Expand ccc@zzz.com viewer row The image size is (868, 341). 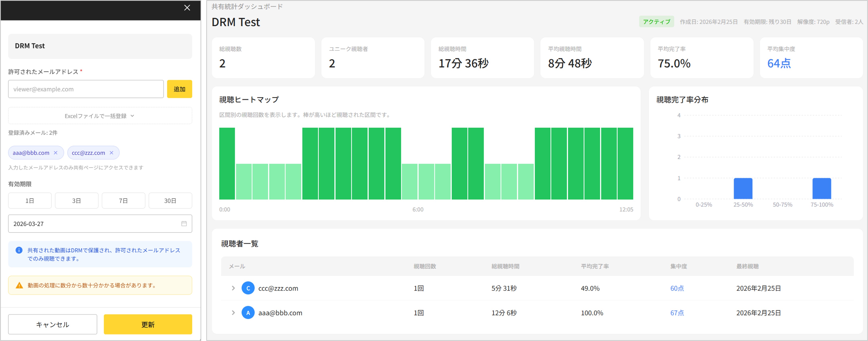coord(233,288)
